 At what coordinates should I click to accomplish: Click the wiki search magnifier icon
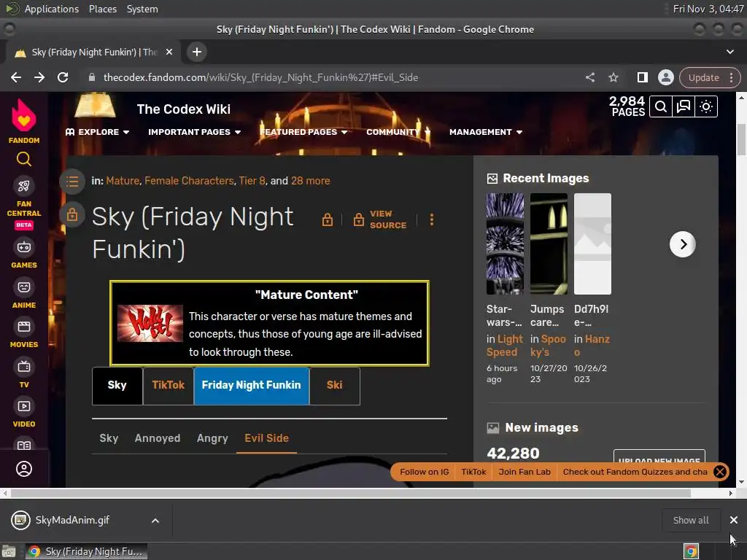(660, 106)
